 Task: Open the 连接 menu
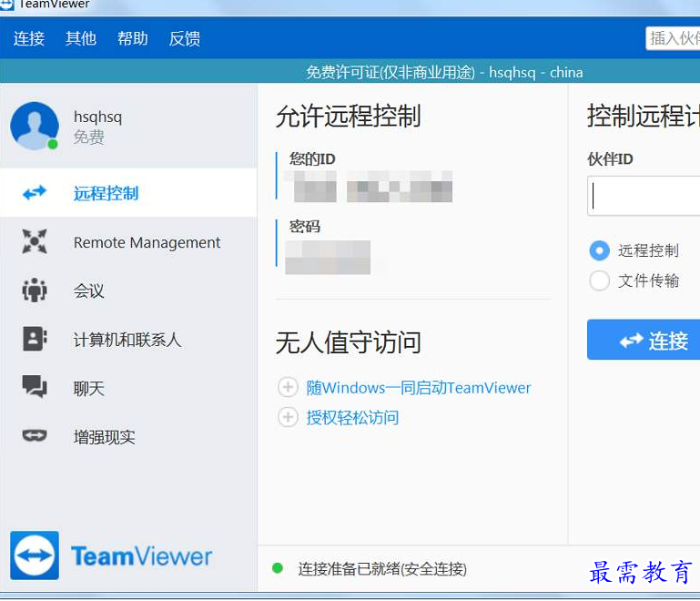29,38
